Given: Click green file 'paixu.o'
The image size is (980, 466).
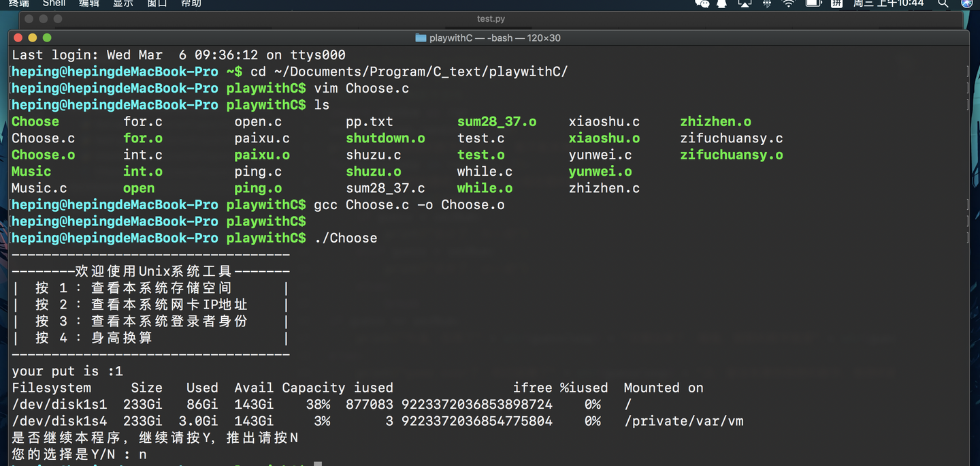Looking at the screenshot, I should coord(262,155).
